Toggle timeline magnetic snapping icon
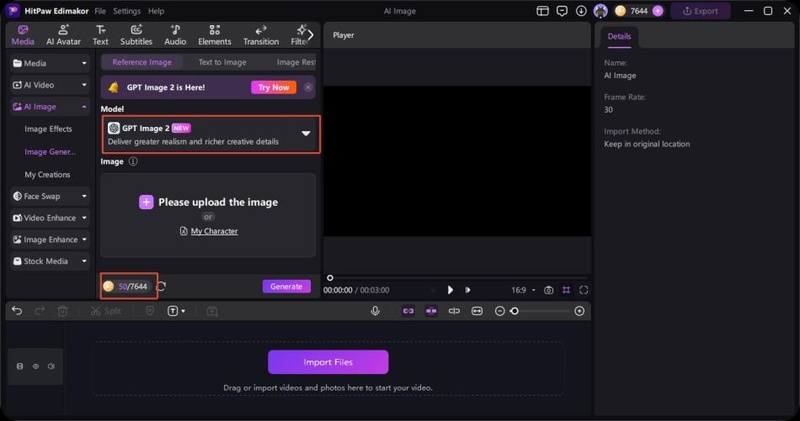This screenshot has height=421, width=800. (x=431, y=311)
